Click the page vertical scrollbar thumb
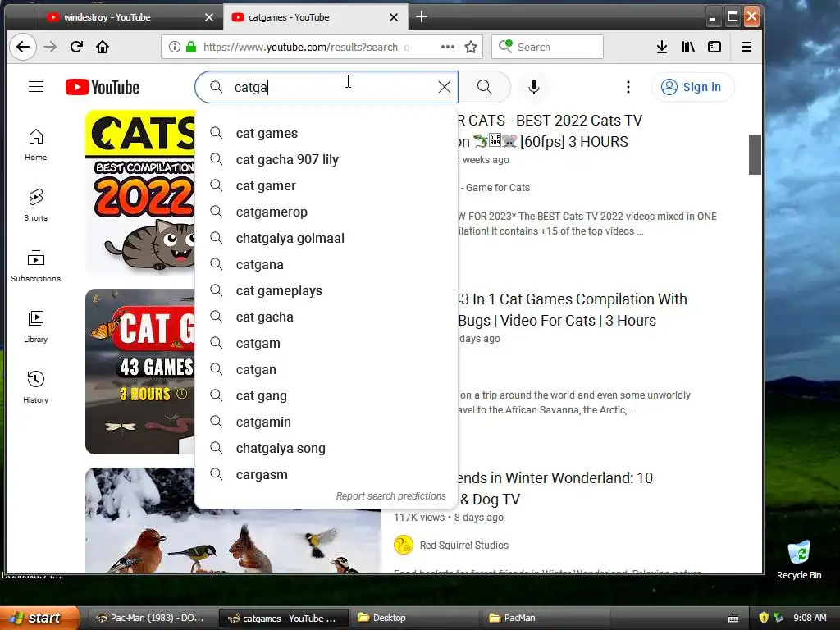Image resolution: width=840 pixels, height=630 pixels. click(x=755, y=155)
